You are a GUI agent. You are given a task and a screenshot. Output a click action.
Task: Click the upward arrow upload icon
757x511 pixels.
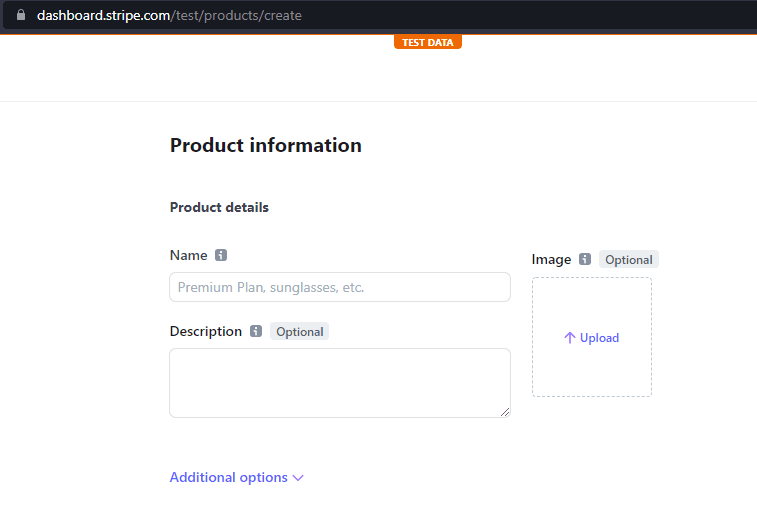(570, 338)
